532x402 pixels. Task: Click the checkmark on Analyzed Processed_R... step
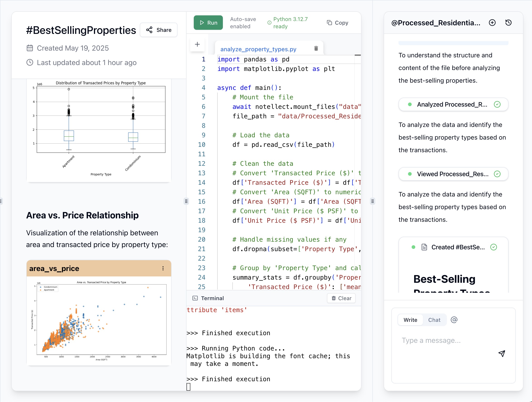click(x=497, y=104)
